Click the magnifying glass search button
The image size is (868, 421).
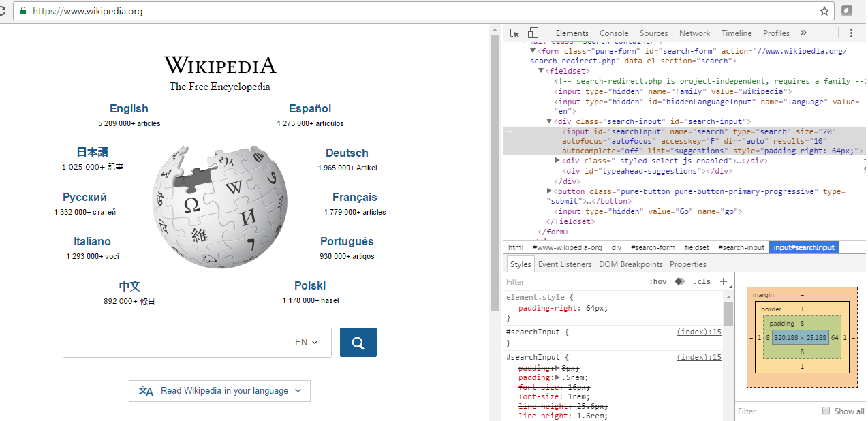(358, 342)
